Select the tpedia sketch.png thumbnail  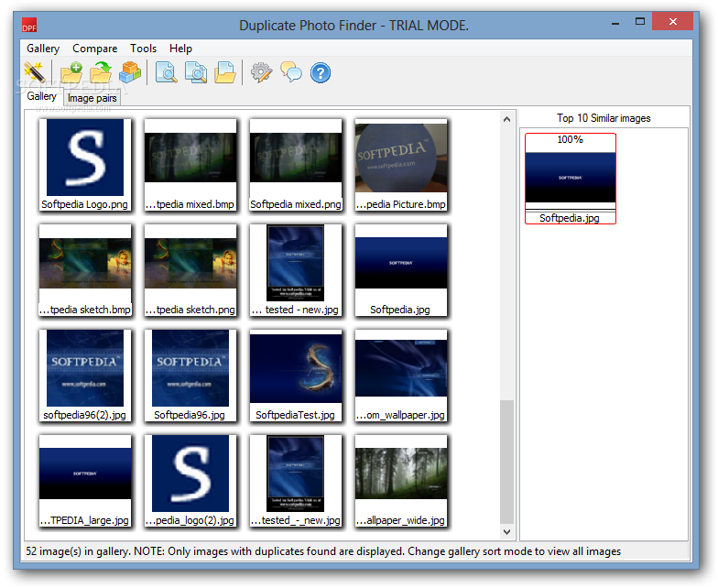tap(190, 270)
